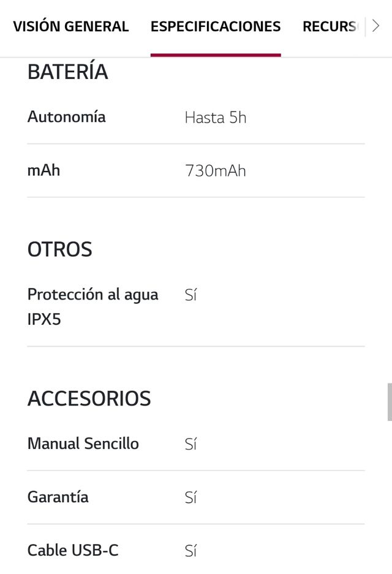Select the Protección al agua IPX5 row
The height and width of the screenshot is (574, 392).
click(x=92, y=306)
